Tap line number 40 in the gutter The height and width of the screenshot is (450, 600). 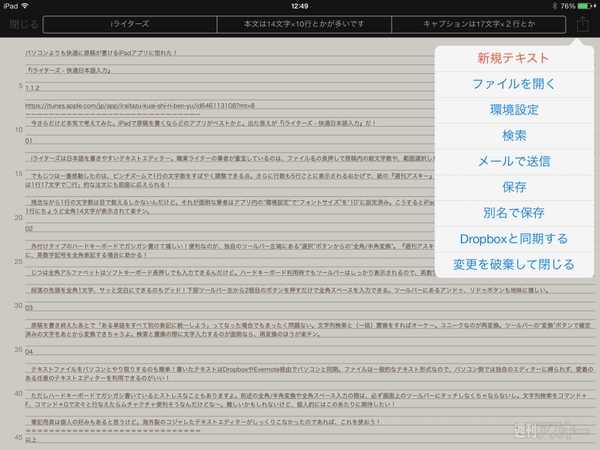pos(18,393)
